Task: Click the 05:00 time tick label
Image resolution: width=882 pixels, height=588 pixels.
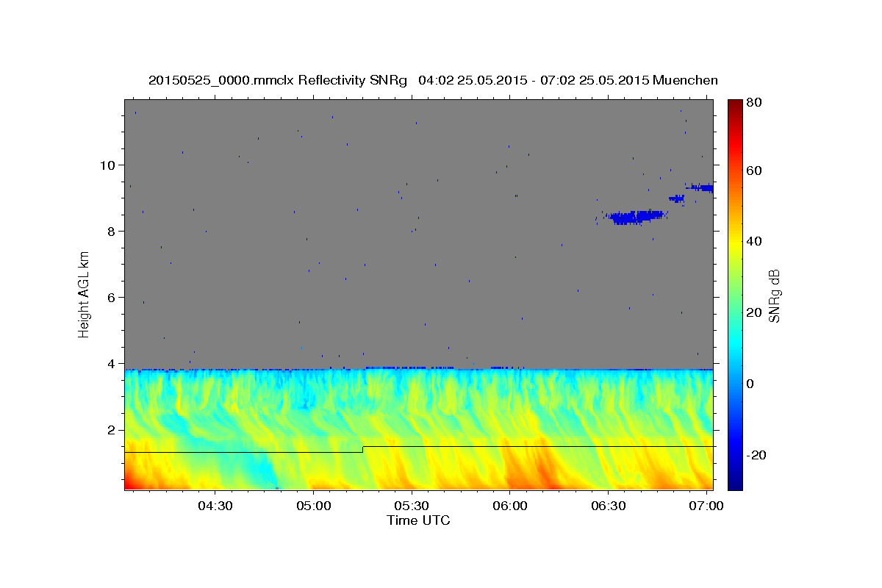Action: tap(312, 506)
